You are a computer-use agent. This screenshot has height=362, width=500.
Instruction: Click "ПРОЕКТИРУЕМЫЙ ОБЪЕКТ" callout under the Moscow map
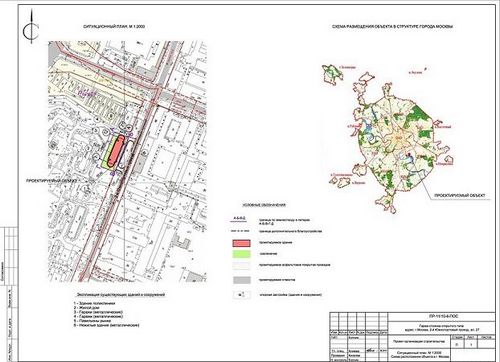[460, 195]
